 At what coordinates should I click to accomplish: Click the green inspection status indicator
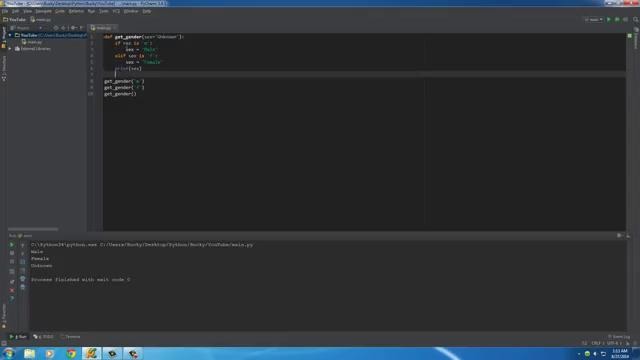click(x=629, y=36)
